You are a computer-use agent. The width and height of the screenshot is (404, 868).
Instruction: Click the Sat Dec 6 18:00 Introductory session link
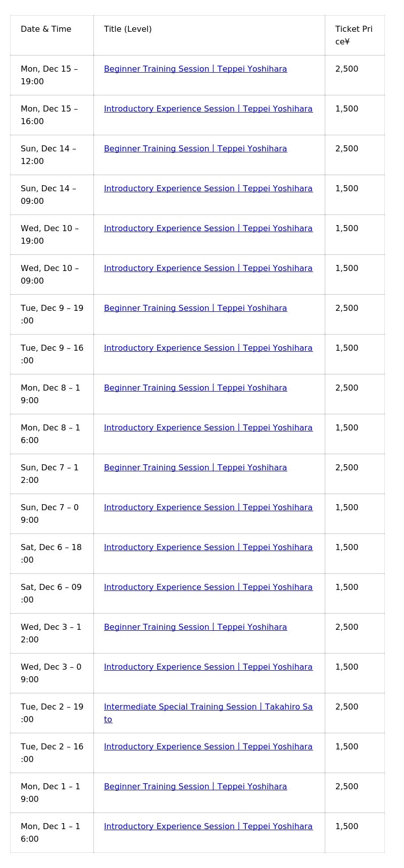208,548
